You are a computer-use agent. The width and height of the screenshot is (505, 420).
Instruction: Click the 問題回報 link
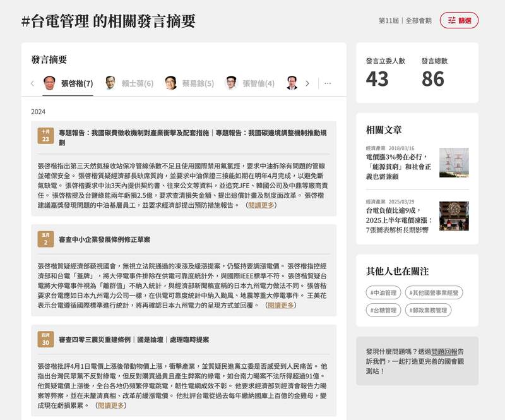tap(444, 352)
